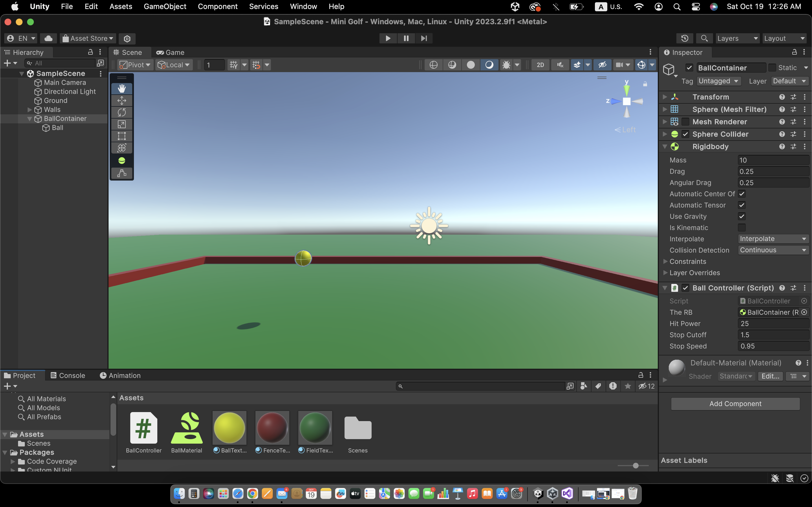Toggle the Use Gravity checkbox
The width and height of the screenshot is (812, 507).
point(742,216)
